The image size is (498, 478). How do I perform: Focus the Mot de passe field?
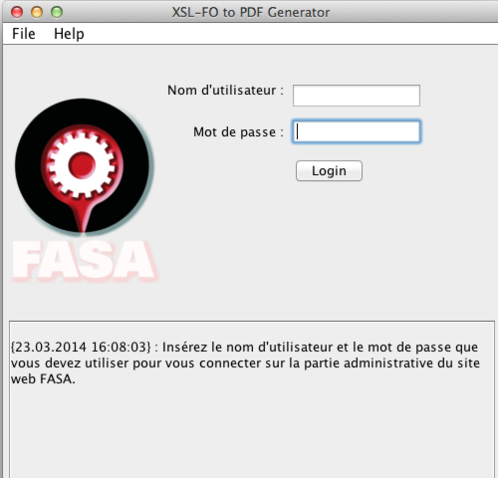[356, 132]
